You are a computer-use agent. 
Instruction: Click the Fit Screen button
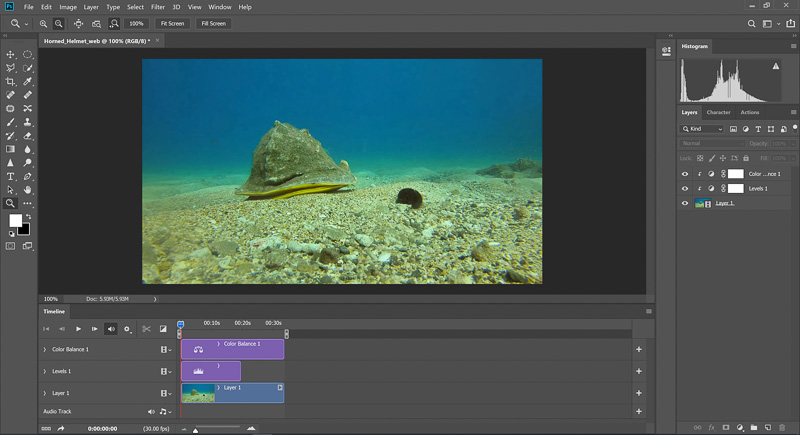click(172, 23)
